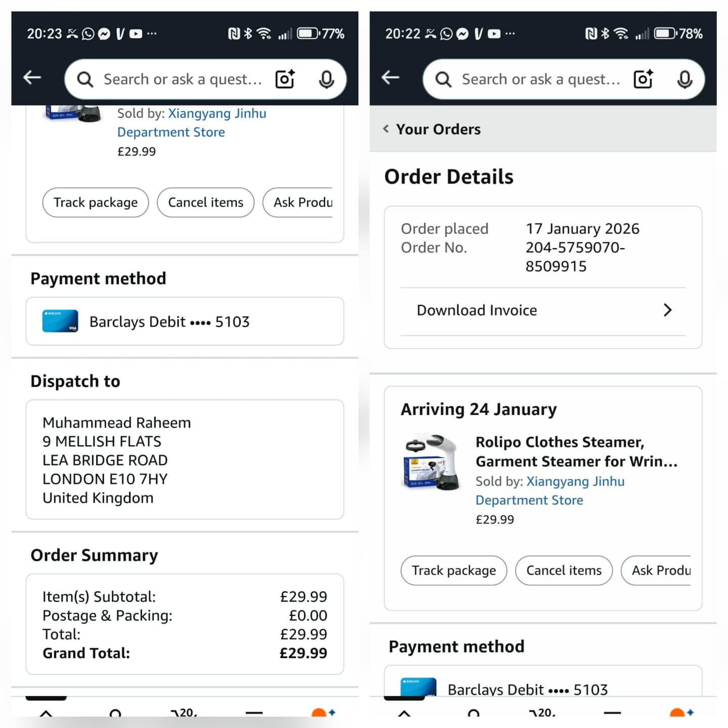Screen dimensions: 728x728
Task: Tap clothes steamer product thumbnail
Action: point(432,462)
